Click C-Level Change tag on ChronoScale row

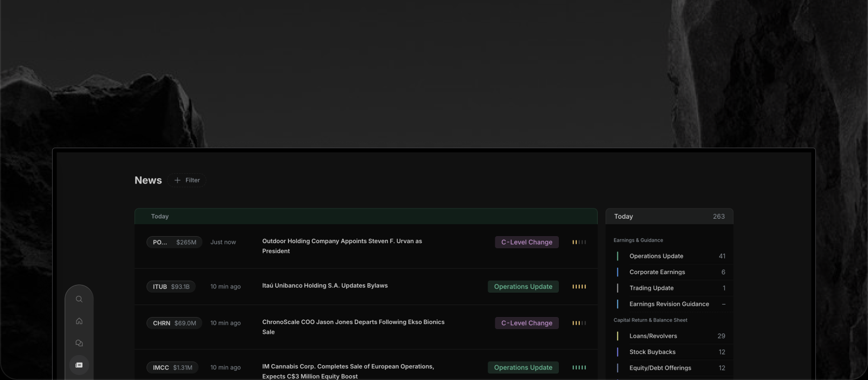(527, 323)
